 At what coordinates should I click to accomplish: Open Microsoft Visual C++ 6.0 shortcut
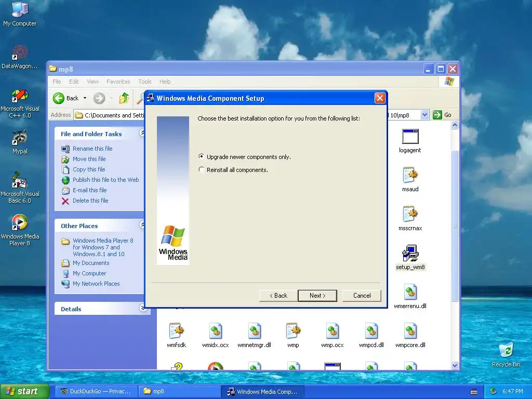pos(20,96)
